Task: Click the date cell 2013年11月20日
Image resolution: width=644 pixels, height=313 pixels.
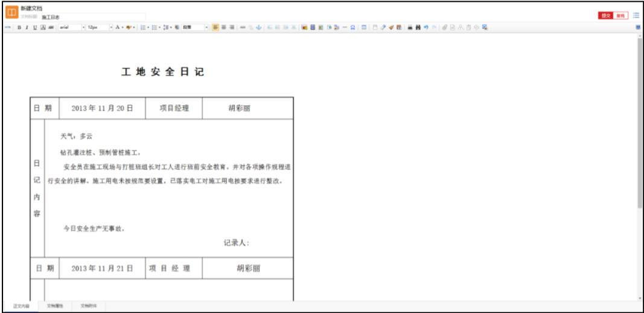Action: tap(102, 109)
